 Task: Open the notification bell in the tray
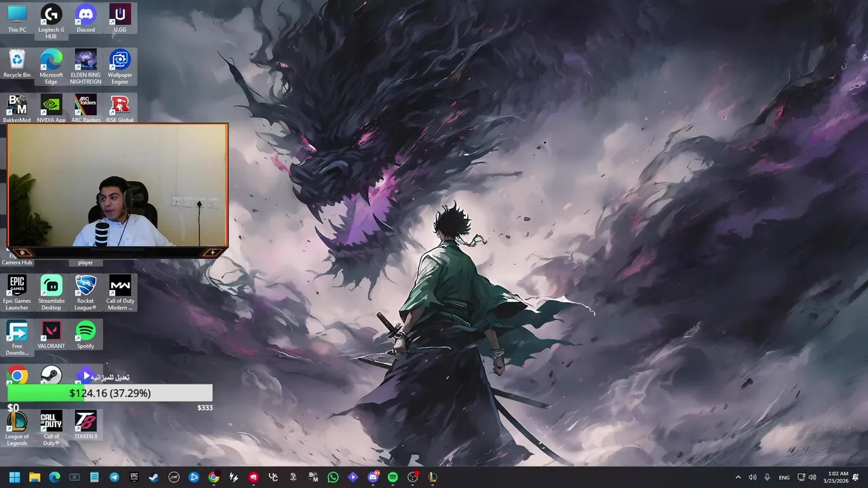(856, 477)
